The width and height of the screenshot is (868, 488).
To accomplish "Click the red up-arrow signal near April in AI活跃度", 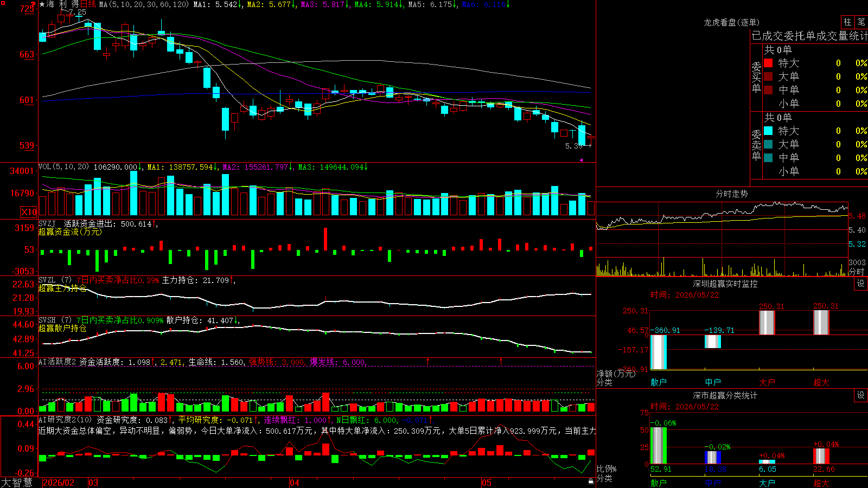I will point(428,361).
